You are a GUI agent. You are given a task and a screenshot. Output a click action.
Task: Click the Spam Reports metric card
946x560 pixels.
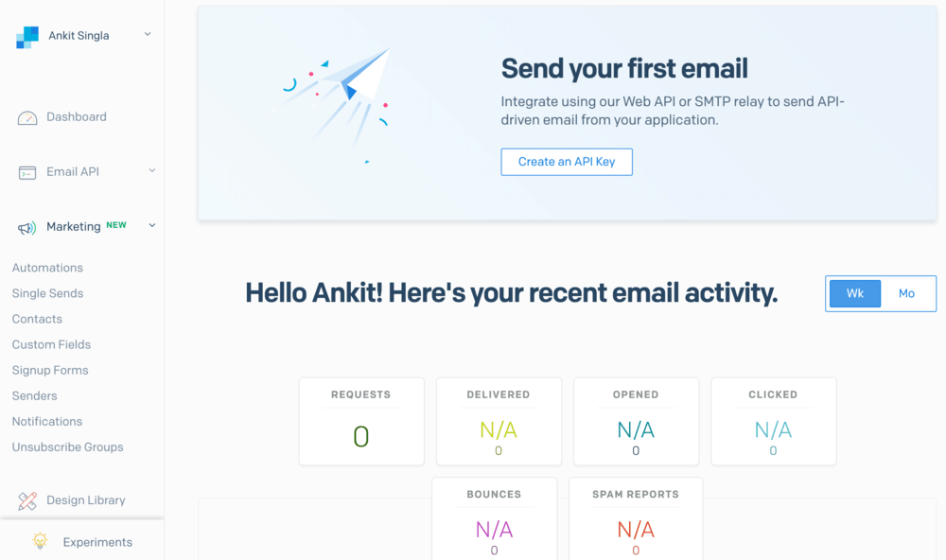click(x=635, y=520)
